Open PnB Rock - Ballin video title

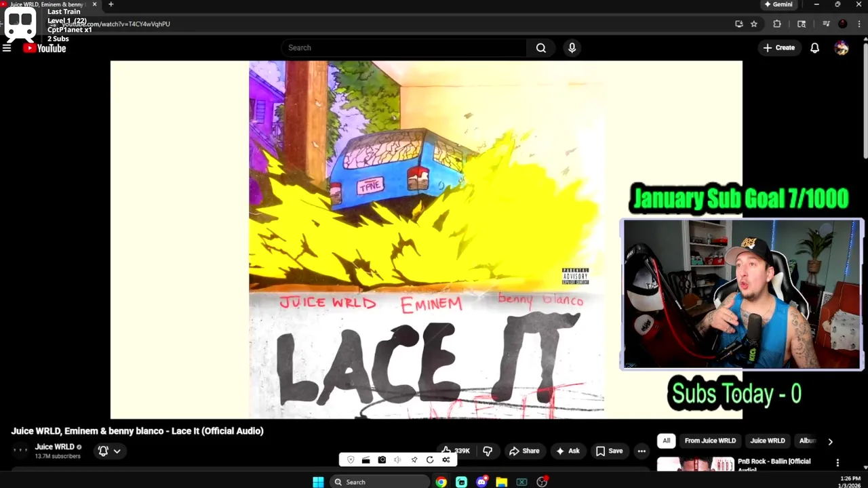click(774, 465)
